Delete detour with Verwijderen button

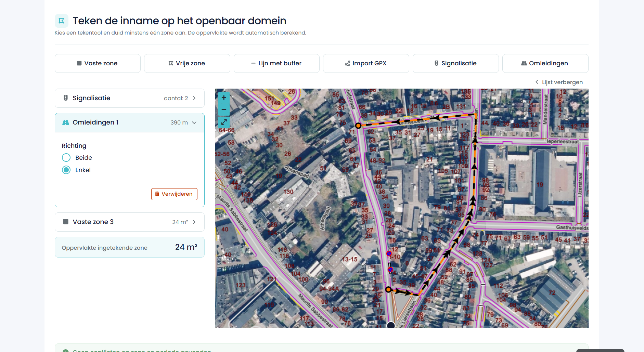click(x=174, y=194)
